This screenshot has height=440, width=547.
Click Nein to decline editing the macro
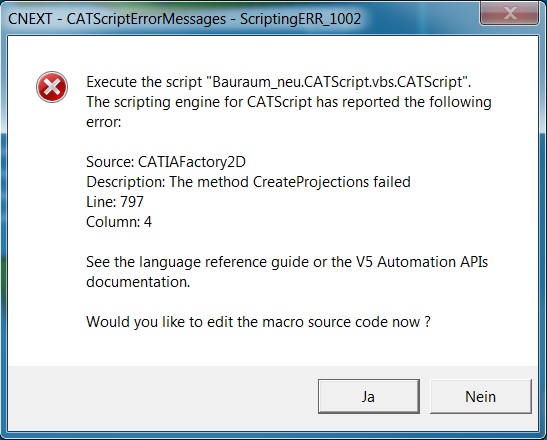pos(481,396)
